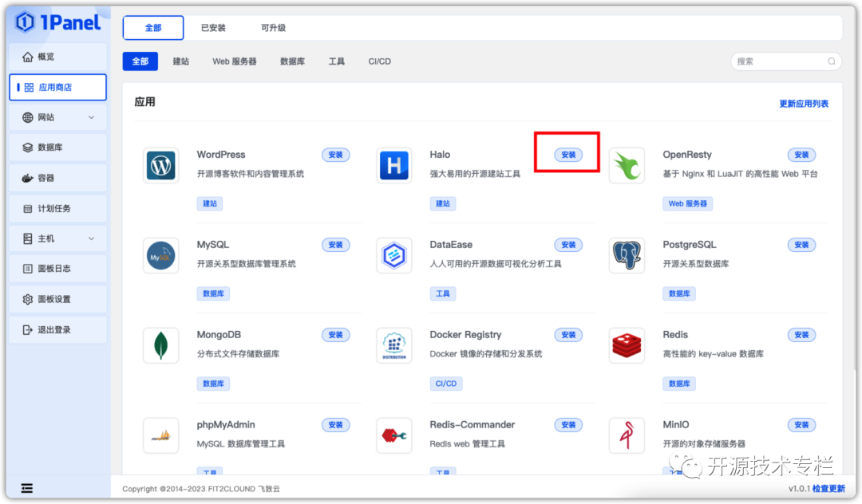
Task: Collapse sidebar with hamburger menu icon
Action: pyautogui.click(x=27, y=488)
